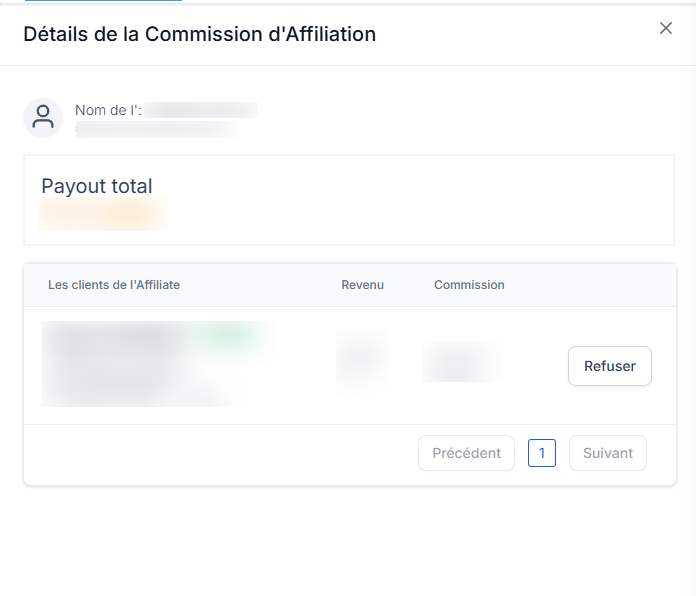
Task: Sort by the Revenu column header
Action: pyautogui.click(x=362, y=285)
